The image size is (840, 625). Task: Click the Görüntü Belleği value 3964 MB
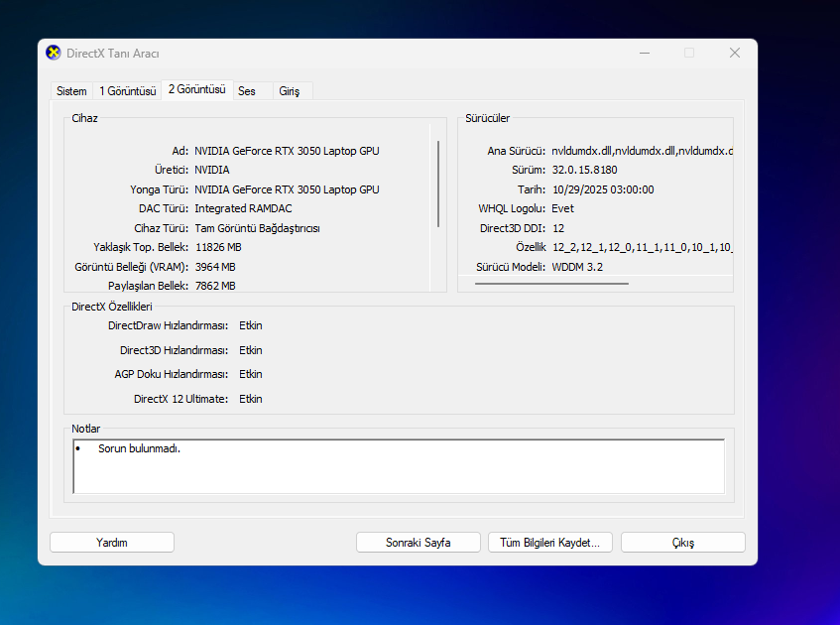pos(215,267)
